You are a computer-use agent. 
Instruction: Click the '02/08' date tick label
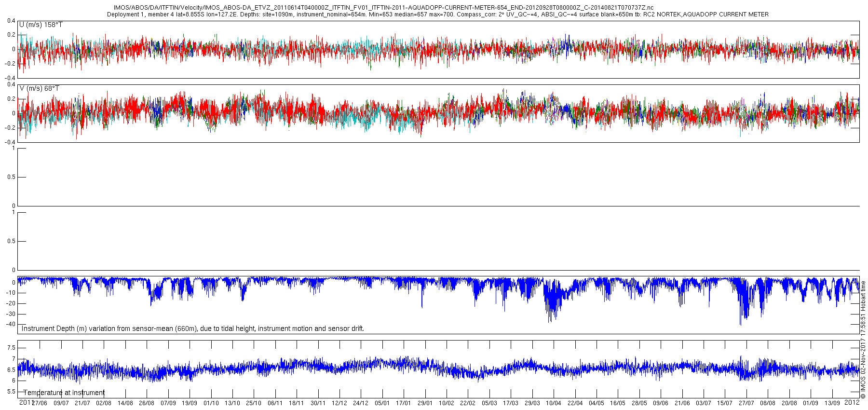coord(104,403)
